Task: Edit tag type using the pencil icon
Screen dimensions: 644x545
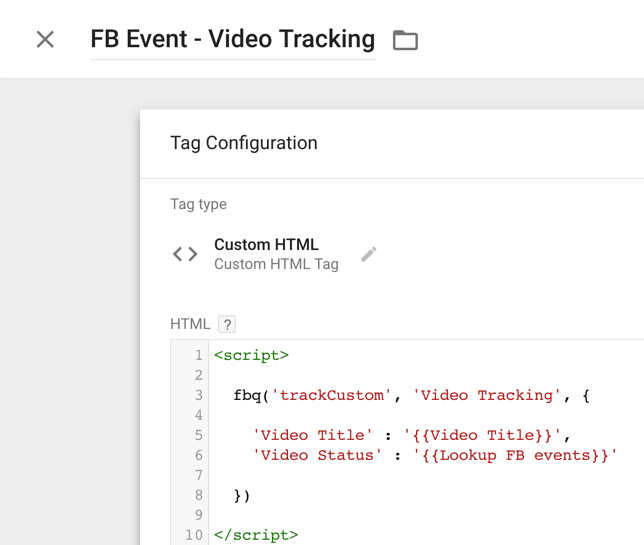Action: click(x=368, y=254)
